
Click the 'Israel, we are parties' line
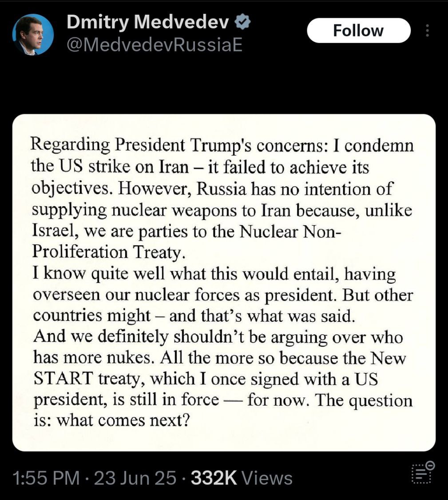pos(187,231)
